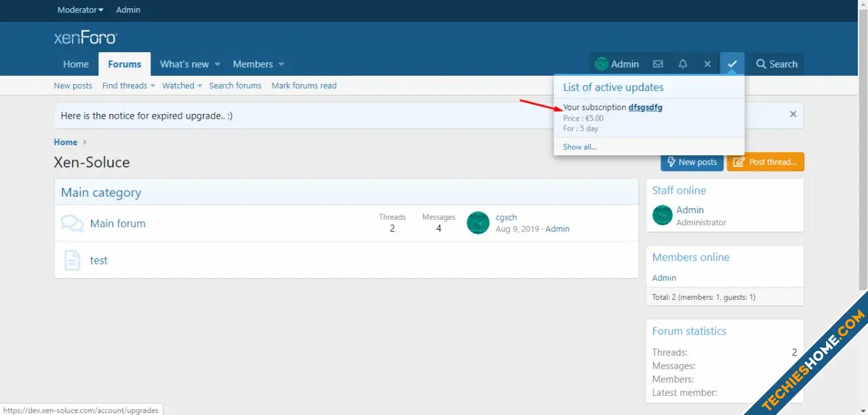Click the Main forum speech bubble icon

click(72, 223)
